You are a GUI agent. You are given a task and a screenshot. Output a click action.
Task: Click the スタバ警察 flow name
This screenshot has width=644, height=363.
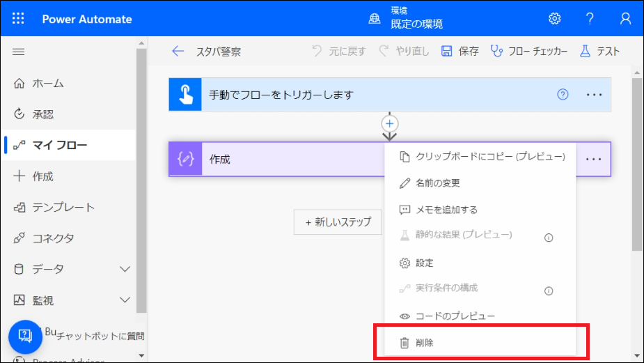[218, 52]
